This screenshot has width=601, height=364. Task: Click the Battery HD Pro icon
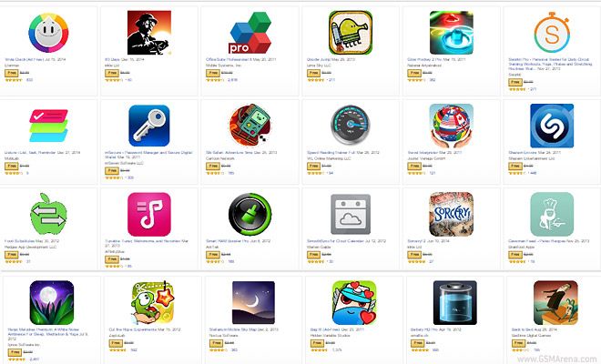[x=455, y=303]
